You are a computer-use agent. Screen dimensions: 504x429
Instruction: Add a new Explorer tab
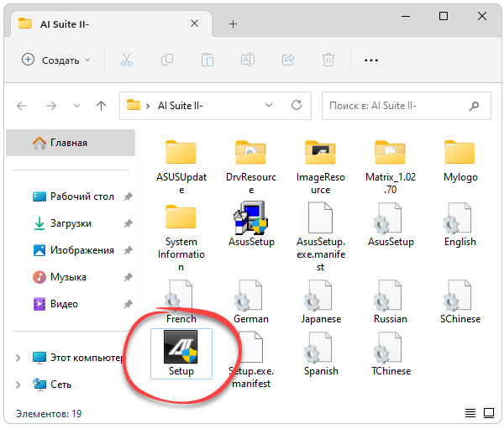(233, 24)
